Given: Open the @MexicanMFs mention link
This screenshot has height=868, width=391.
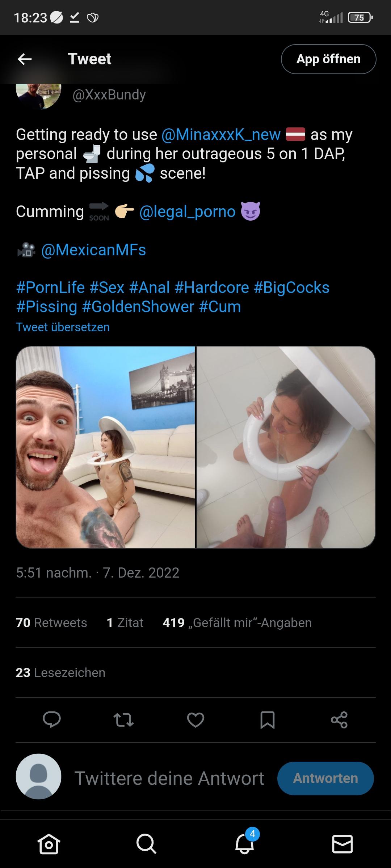Looking at the screenshot, I should [93, 250].
